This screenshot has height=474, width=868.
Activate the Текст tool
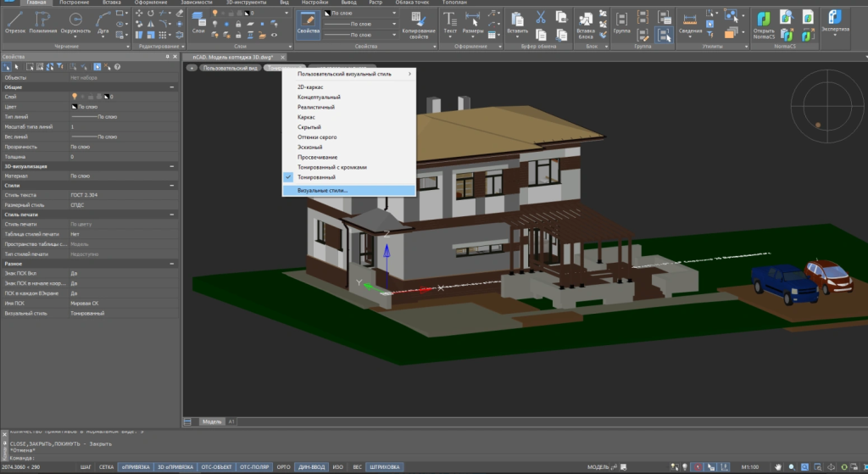(x=450, y=23)
